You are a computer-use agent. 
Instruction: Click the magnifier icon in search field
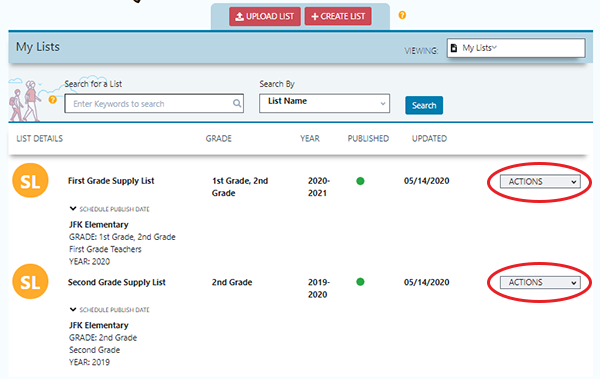pos(237,103)
